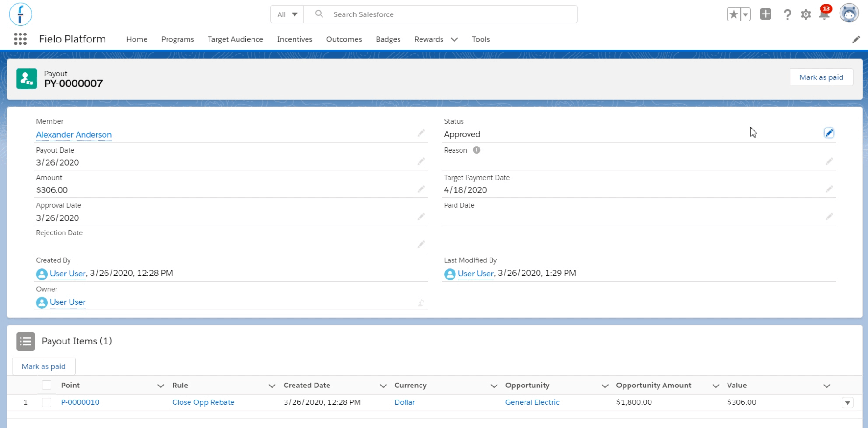
Task: Open the Fielo logo home icon
Action: coord(21,14)
